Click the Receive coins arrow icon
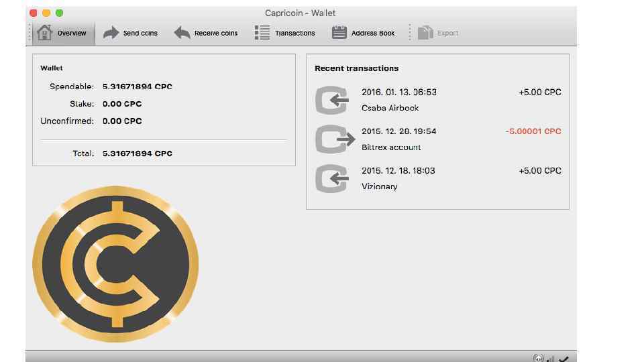This screenshot has height=362, width=644. (x=182, y=32)
